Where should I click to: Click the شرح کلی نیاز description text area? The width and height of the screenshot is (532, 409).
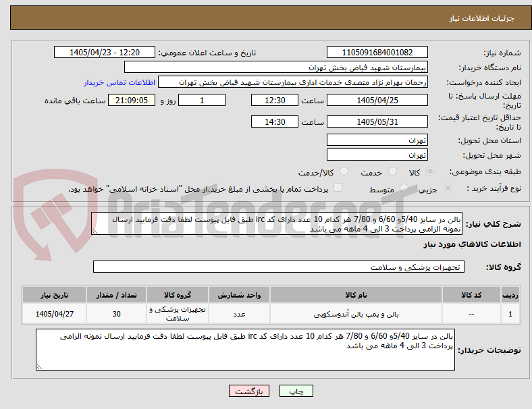point(277,223)
